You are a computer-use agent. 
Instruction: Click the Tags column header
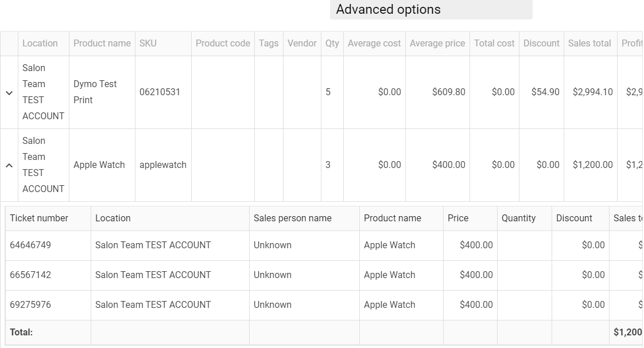click(268, 44)
